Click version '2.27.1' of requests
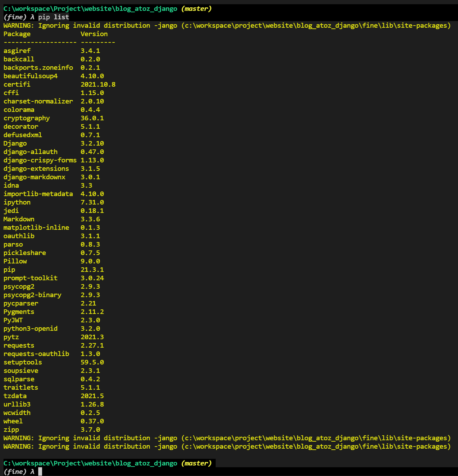This screenshot has width=458, height=476. pyautogui.click(x=92, y=346)
